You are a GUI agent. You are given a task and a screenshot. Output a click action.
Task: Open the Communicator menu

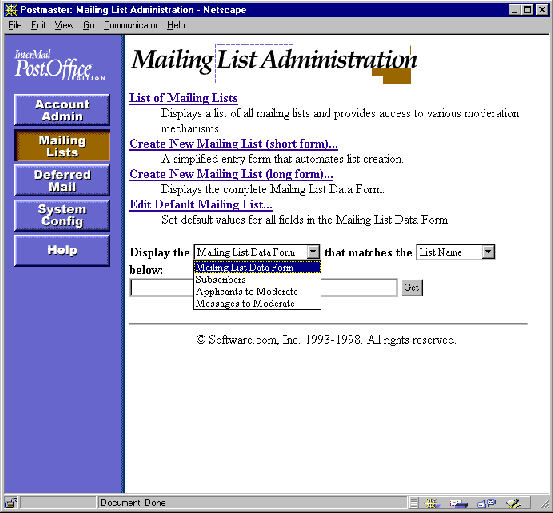130,25
